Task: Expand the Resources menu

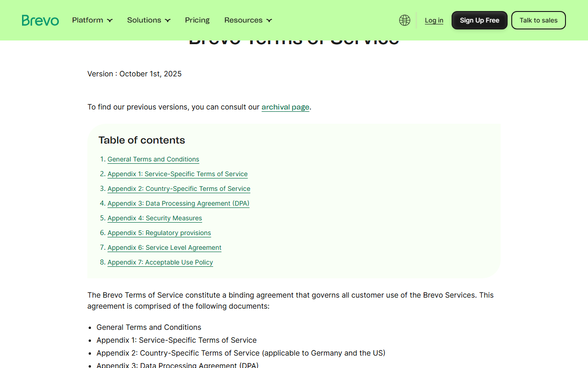Action: point(248,20)
